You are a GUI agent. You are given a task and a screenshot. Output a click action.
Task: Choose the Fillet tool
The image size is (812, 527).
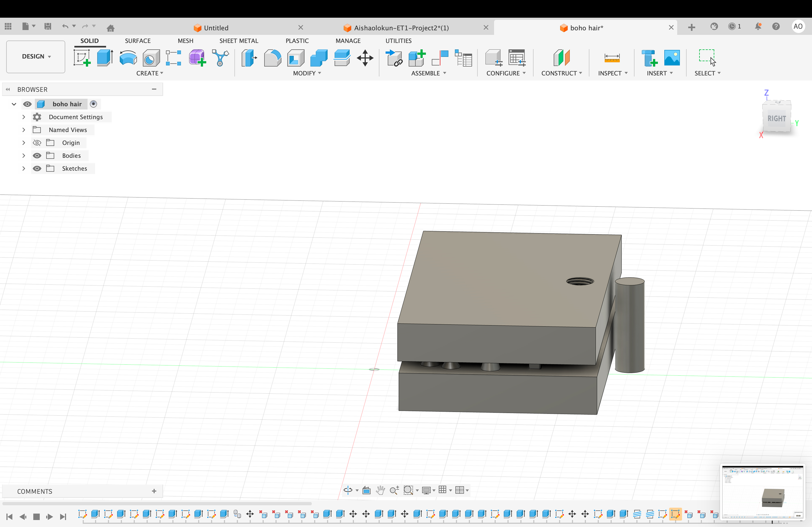coord(272,58)
